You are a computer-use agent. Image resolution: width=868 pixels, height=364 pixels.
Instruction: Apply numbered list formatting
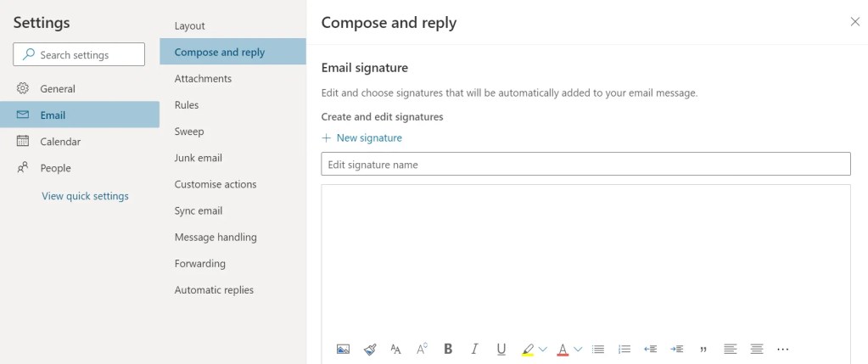coord(624,349)
